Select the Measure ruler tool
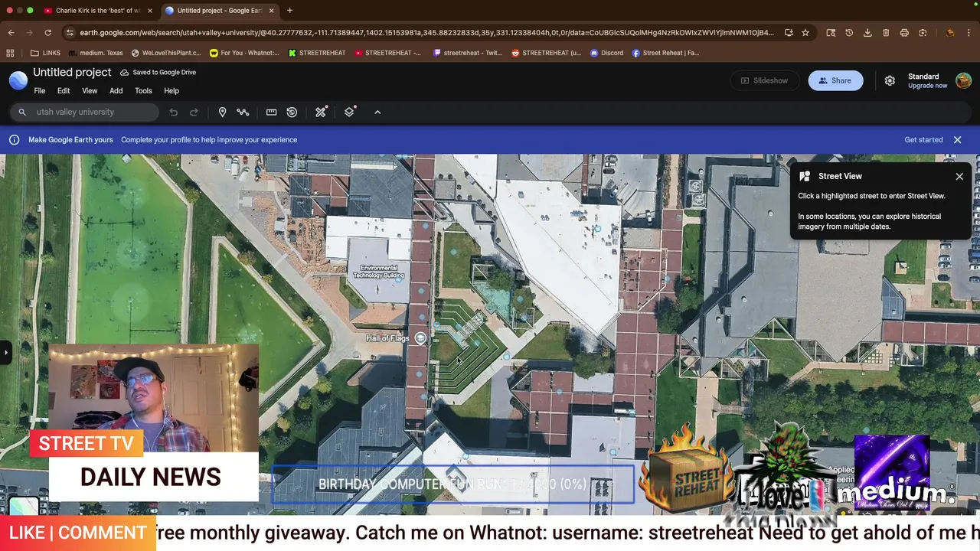 click(x=271, y=112)
